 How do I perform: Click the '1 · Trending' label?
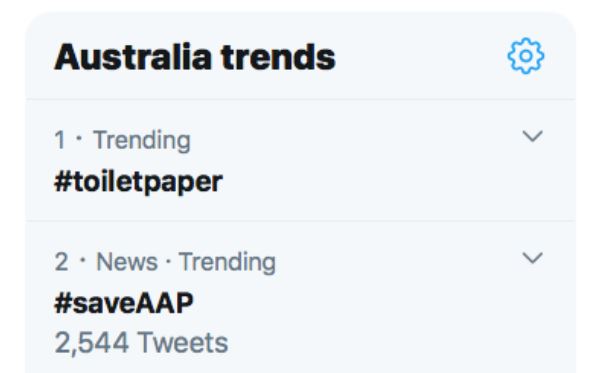(122, 140)
